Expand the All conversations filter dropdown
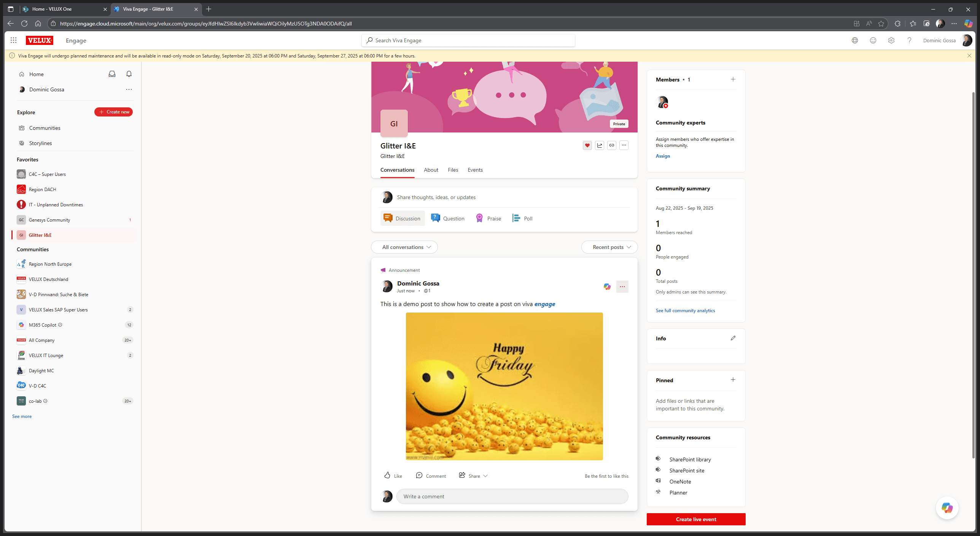This screenshot has width=980, height=536. point(404,247)
